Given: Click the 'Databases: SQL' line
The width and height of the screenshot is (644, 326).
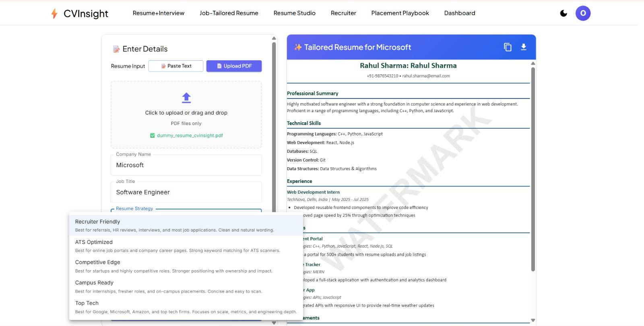Looking at the screenshot, I should pos(302,152).
